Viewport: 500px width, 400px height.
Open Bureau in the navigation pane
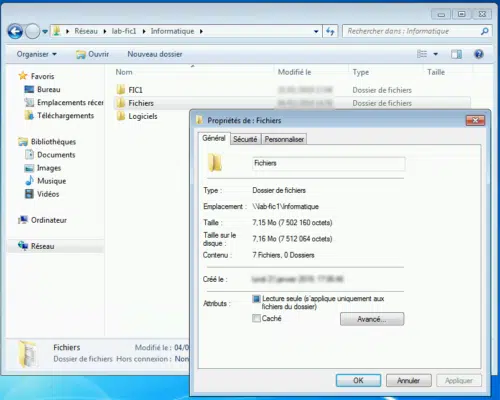(x=49, y=89)
